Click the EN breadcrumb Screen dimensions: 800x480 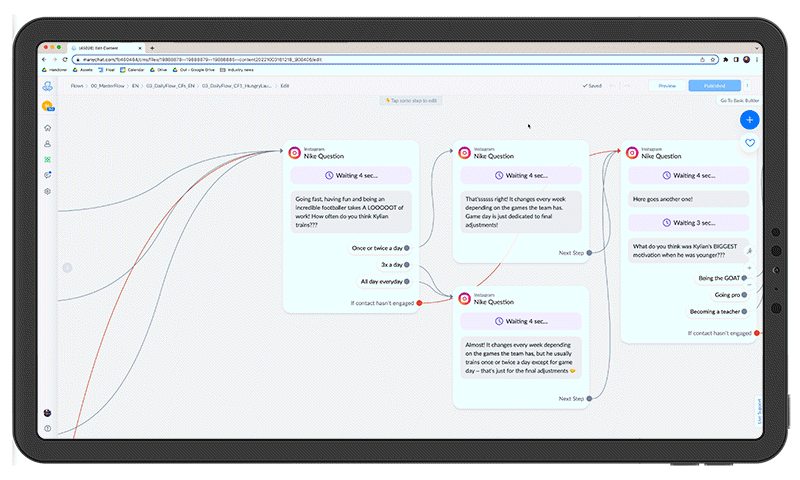[135, 86]
